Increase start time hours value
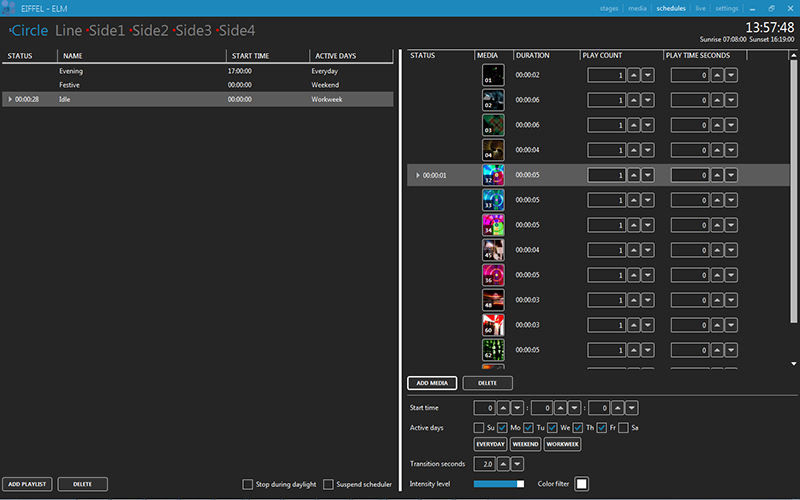Screen dimensions: 800x500 tap(502, 408)
